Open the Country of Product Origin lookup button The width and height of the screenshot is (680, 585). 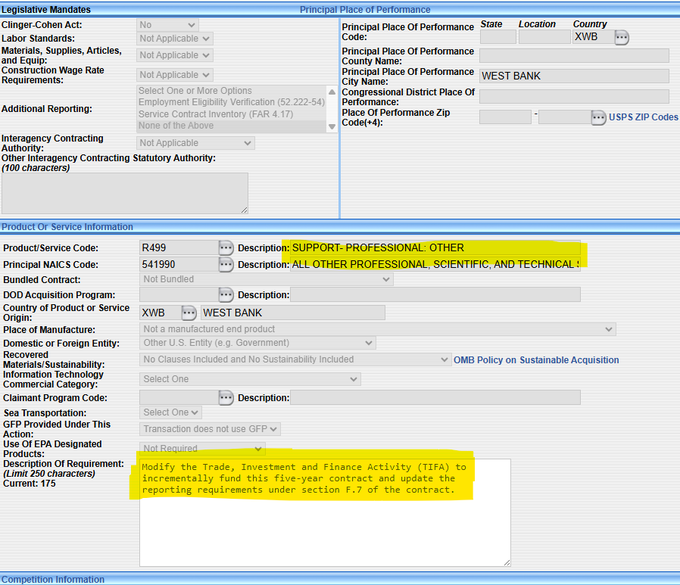[189, 312]
